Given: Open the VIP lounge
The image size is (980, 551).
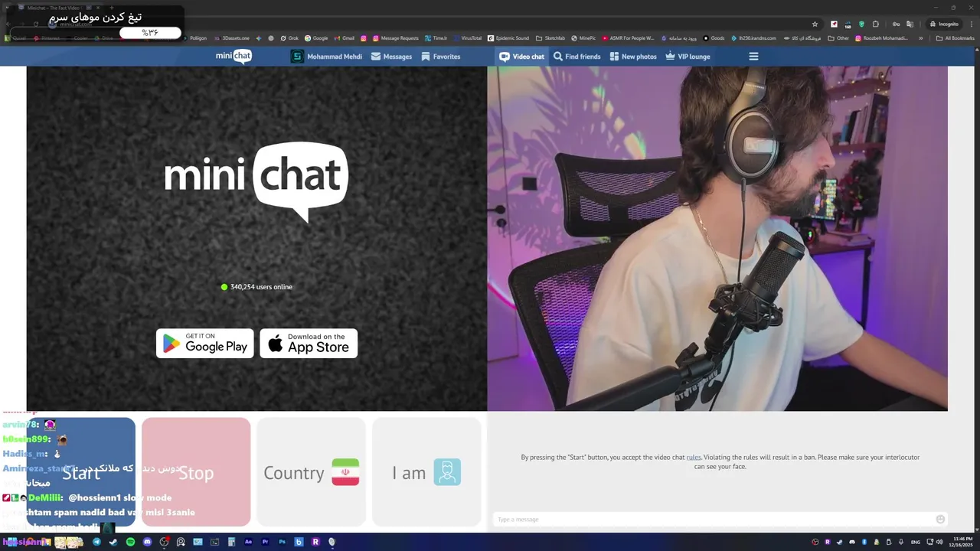Looking at the screenshot, I should point(688,57).
